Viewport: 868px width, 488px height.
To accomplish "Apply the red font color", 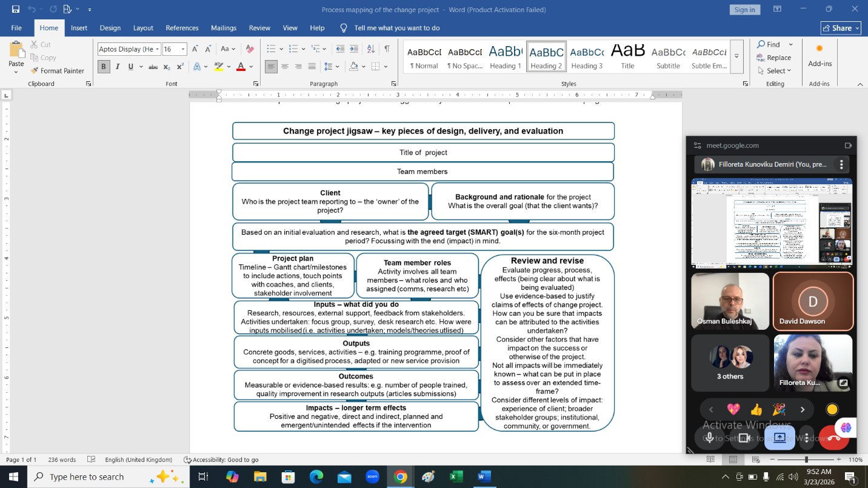I will coord(241,67).
